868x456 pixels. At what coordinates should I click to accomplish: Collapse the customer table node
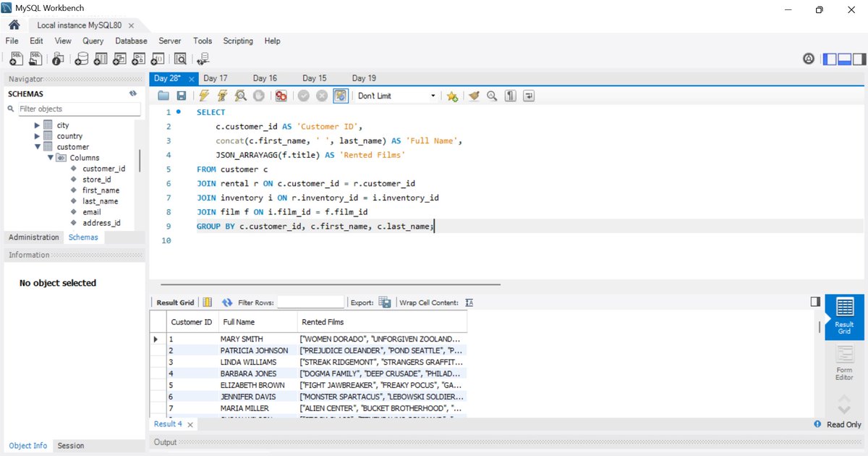click(38, 147)
